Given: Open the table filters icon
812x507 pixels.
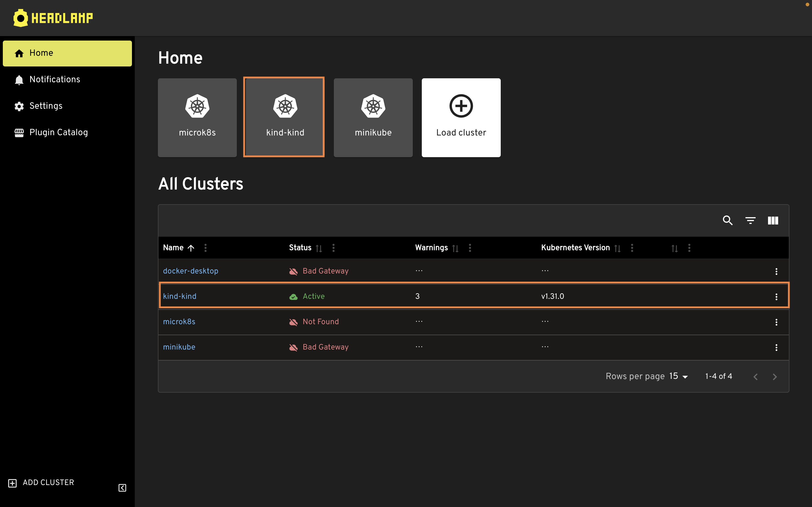Looking at the screenshot, I should click(750, 220).
